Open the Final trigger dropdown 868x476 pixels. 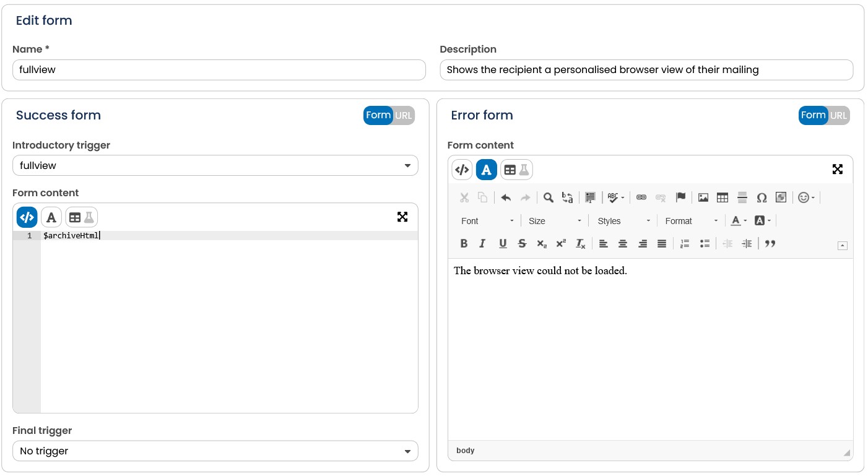point(215,451)
